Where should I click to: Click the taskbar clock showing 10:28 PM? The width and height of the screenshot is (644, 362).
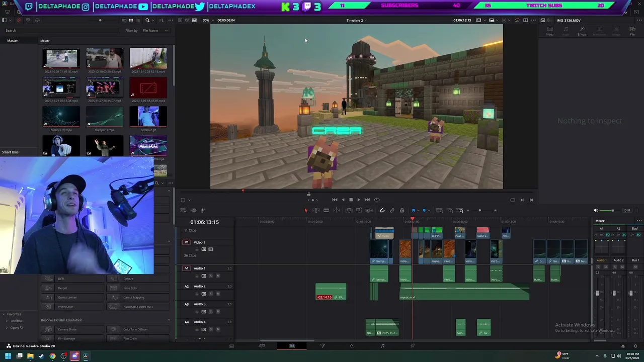click(x=631, y=356)
